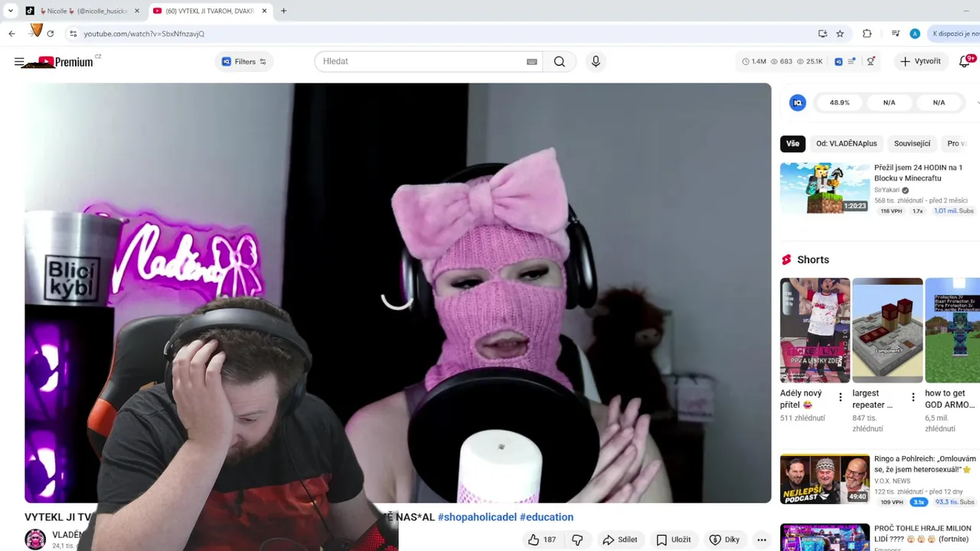Open the Chrome update K dispozici button
980x551 pixels.
[x=954, y=34]
